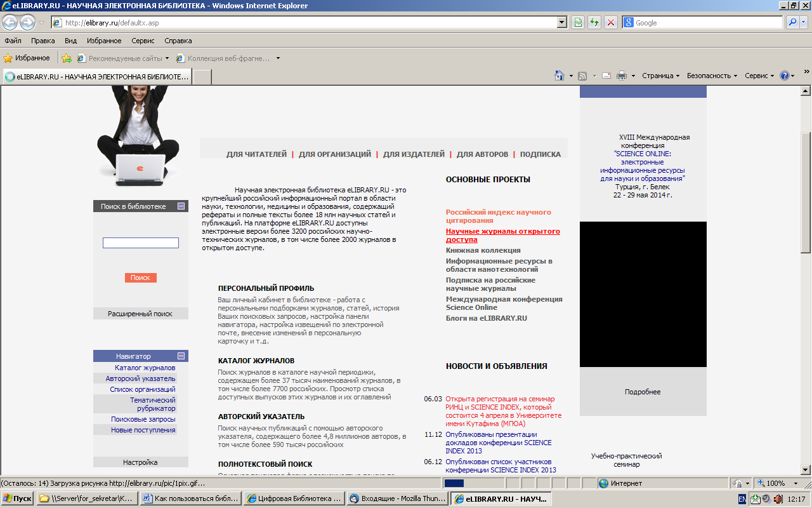Click 'Список организаций' in Navigator

pos(143,389)
